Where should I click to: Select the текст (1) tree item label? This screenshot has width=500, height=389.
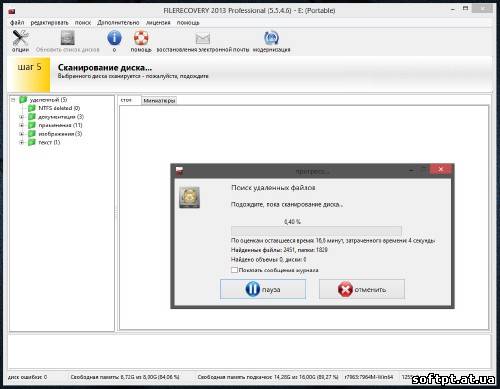click(49, 142)
